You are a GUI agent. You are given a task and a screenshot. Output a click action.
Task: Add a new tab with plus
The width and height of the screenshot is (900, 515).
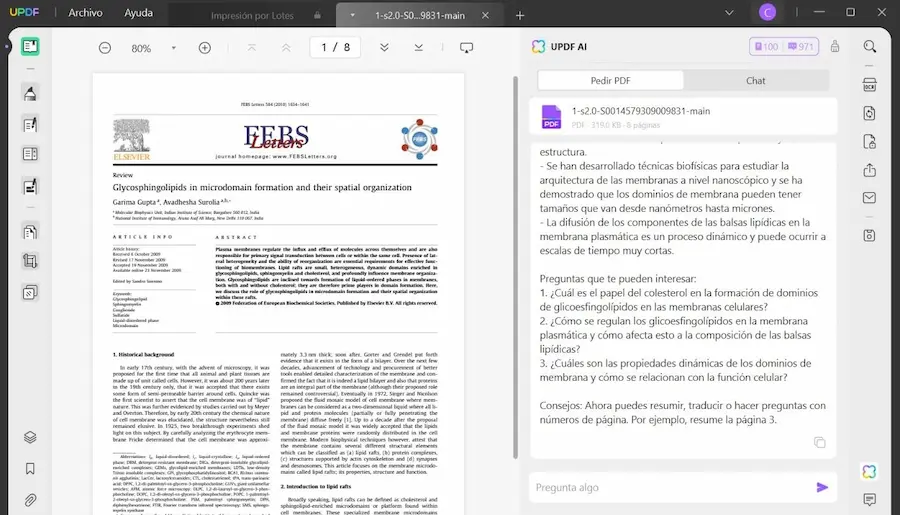point(519,16)
